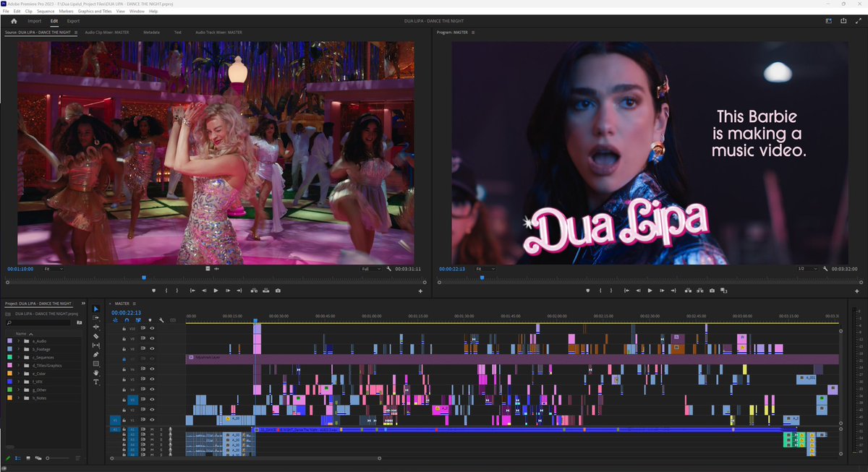Open Program monitor button editor plus
This screenshot has height=472, width=868.
857,291
